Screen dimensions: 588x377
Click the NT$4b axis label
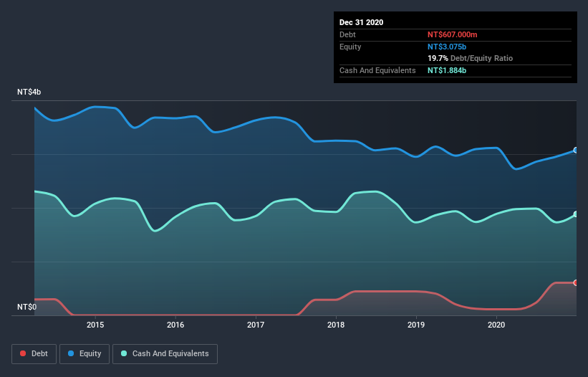click(x=29, y=92)
